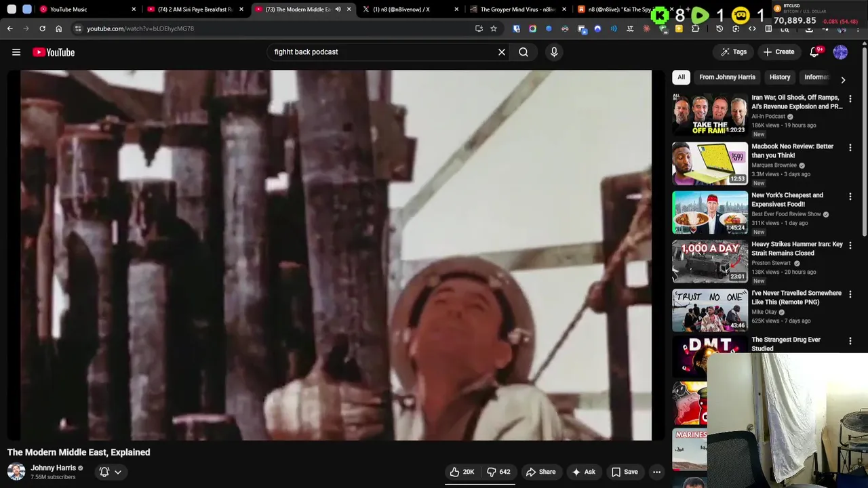Open options for New York's Cheapest food video
This screenshot has width=868, height=488.
pyautogui.click(x=850, y=197)
